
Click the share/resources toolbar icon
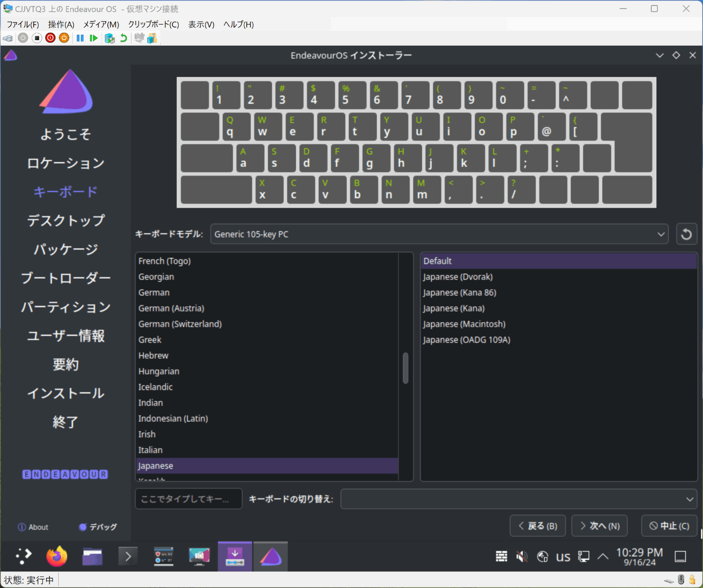[152, 38]
